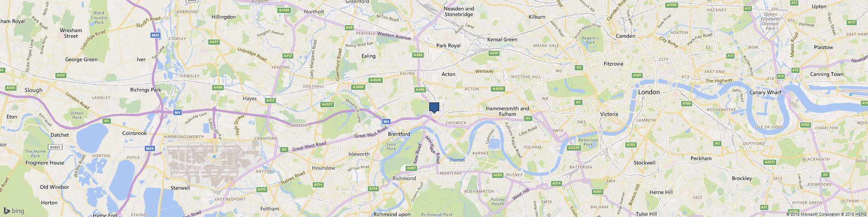This screenshot has height=217, width=868.
Task: Click the blue location pin marker
Action: click(434, 107)
